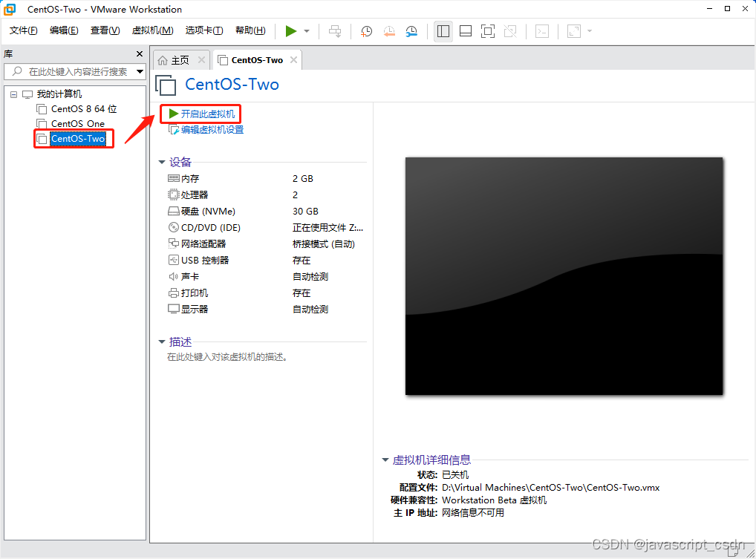Click the 处理器 processor device row
This screenshot has height=559, width=756.
point(265,195)
